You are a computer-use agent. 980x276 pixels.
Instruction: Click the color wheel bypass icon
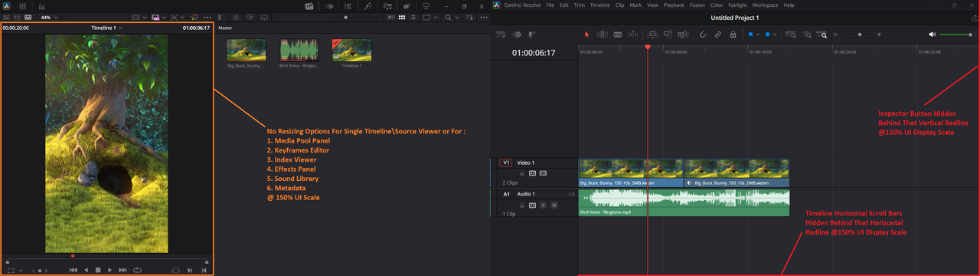point(194,18)
